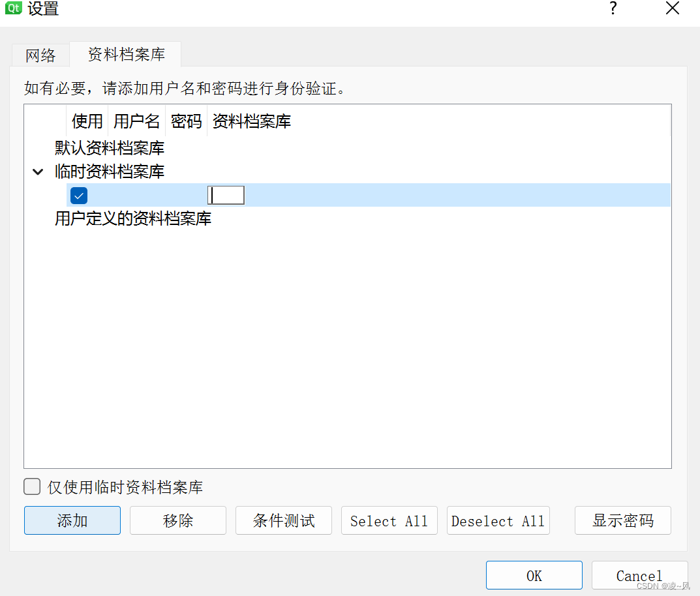Collapse the 临时资料档案库 tree node
700x596 pixels.
38,171
